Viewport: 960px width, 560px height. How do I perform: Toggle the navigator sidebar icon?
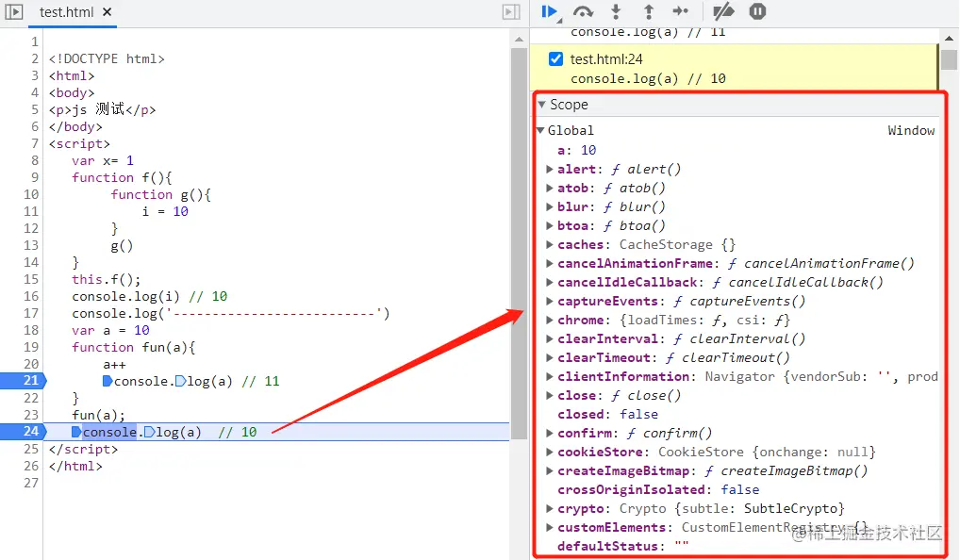(x=13, y=11)
